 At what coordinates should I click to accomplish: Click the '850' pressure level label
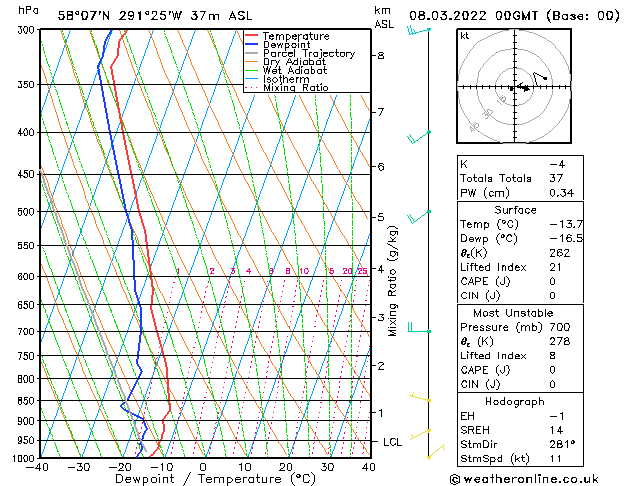28,401
